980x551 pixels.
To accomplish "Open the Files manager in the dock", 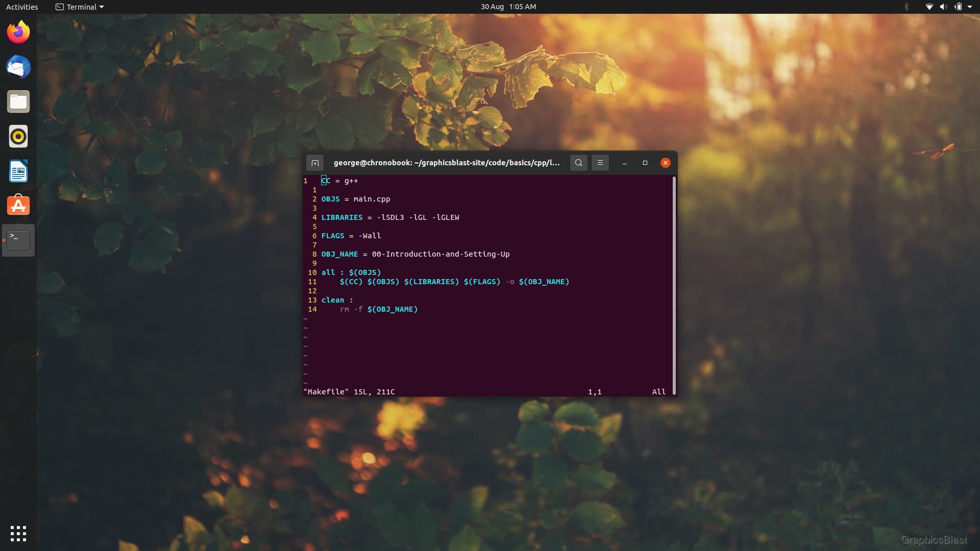I will click(18, 102).
